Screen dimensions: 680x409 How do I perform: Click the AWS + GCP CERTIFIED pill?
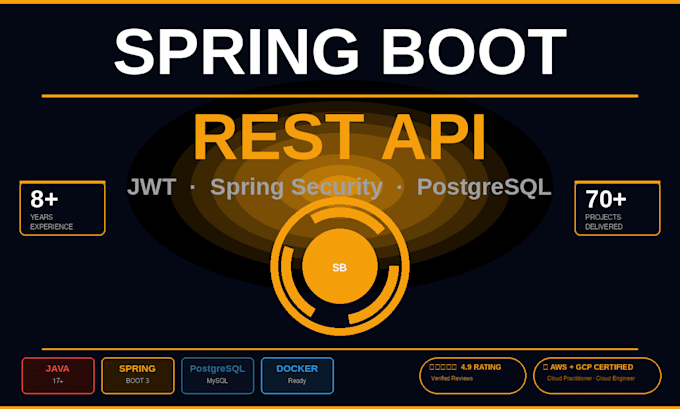click(x=597, y=376)
